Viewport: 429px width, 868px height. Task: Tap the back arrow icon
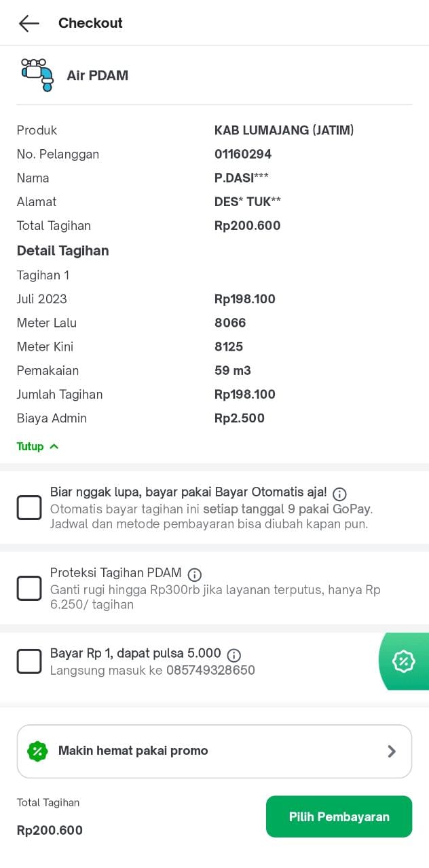29,24
